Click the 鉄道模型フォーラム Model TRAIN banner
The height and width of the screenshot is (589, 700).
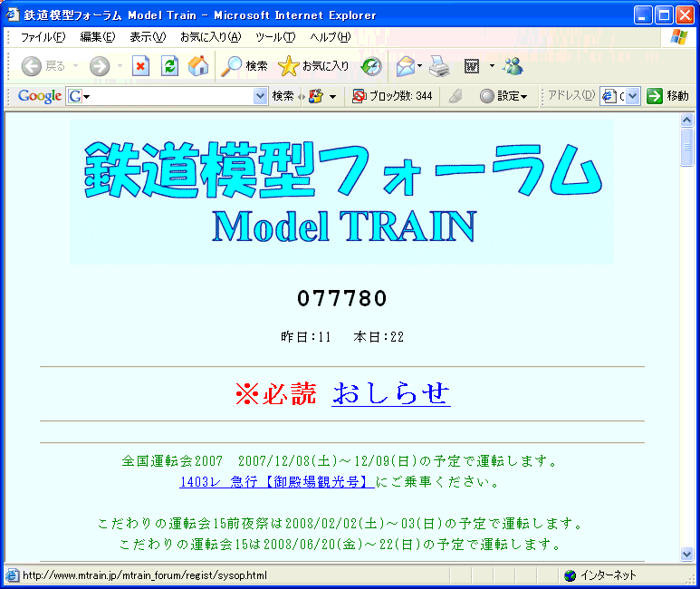[x=342, y=191]
